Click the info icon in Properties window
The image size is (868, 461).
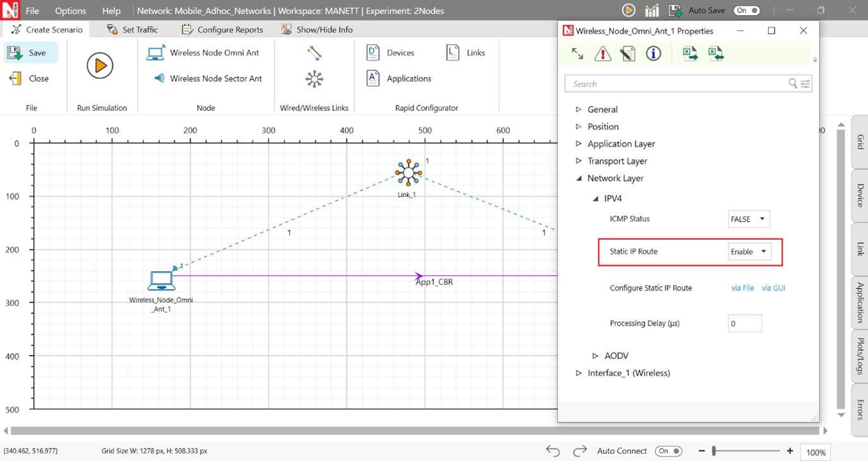point(654,54)
